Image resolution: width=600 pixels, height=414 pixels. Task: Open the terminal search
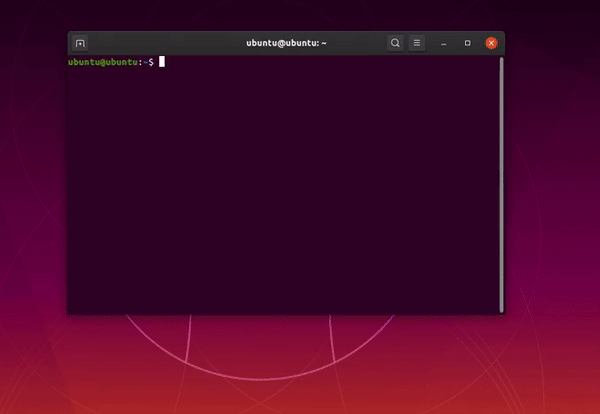(395, 43)
